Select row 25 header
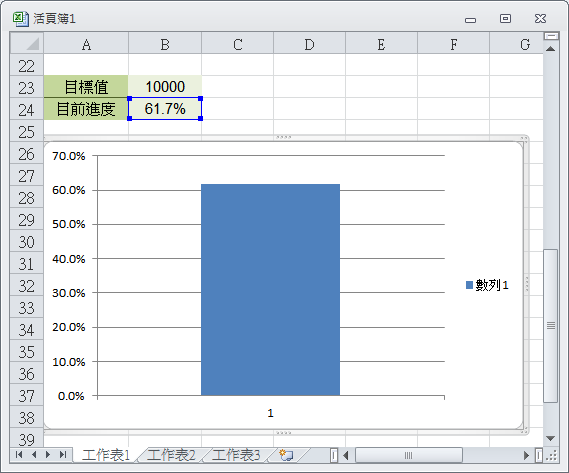569x473 pixels. [x=26, y=131]
